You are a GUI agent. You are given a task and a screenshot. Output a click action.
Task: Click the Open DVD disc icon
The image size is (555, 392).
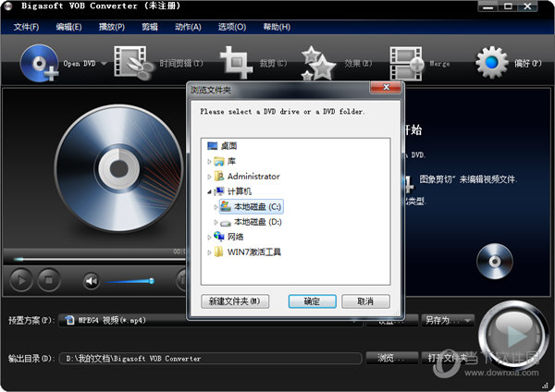(39, 63)
